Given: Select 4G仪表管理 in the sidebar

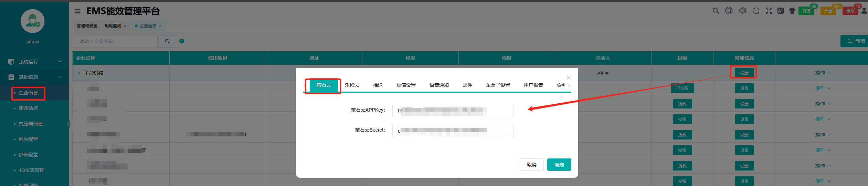Looking at the screenshot, I should click(31, 170).
